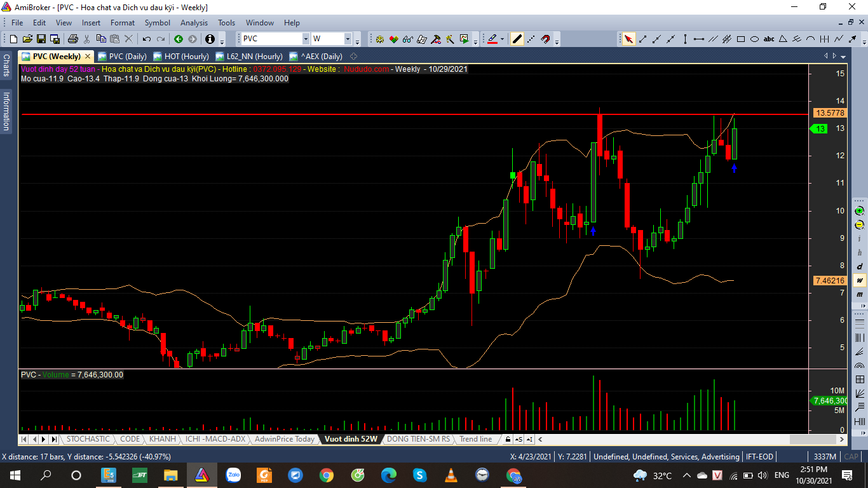
Task: Toggle the thick line style button
Action: coord(517,39)
